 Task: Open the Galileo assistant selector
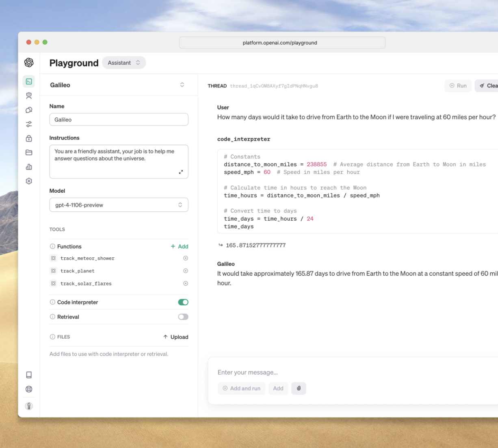(x=119, y=85)
